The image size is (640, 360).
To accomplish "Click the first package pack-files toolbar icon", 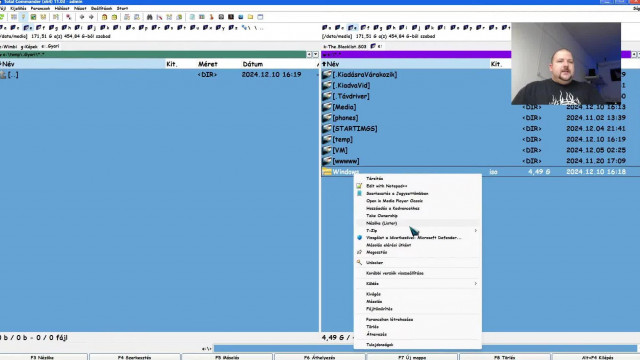I will pos(104,17).
